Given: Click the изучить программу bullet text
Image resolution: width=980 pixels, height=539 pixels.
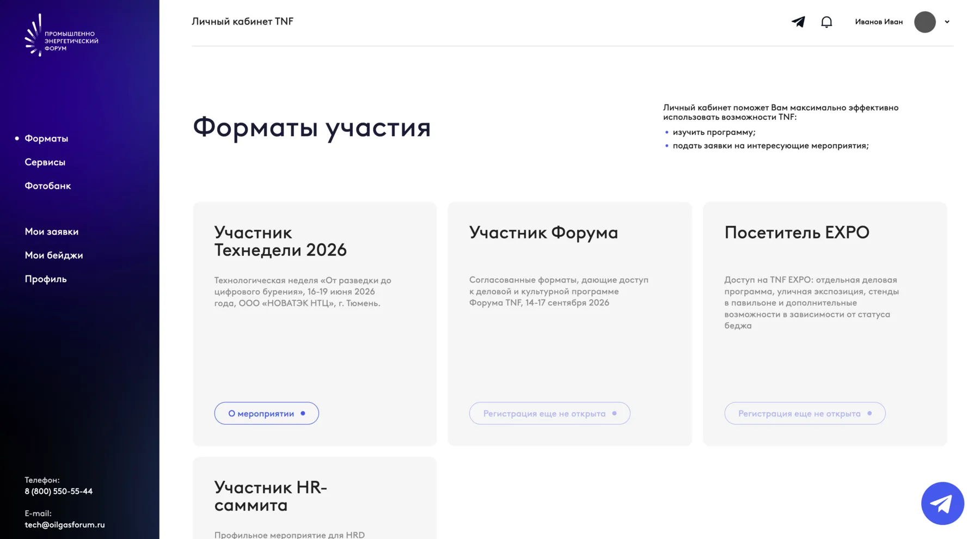Looking at the screenshot, I should pos(714,132).
